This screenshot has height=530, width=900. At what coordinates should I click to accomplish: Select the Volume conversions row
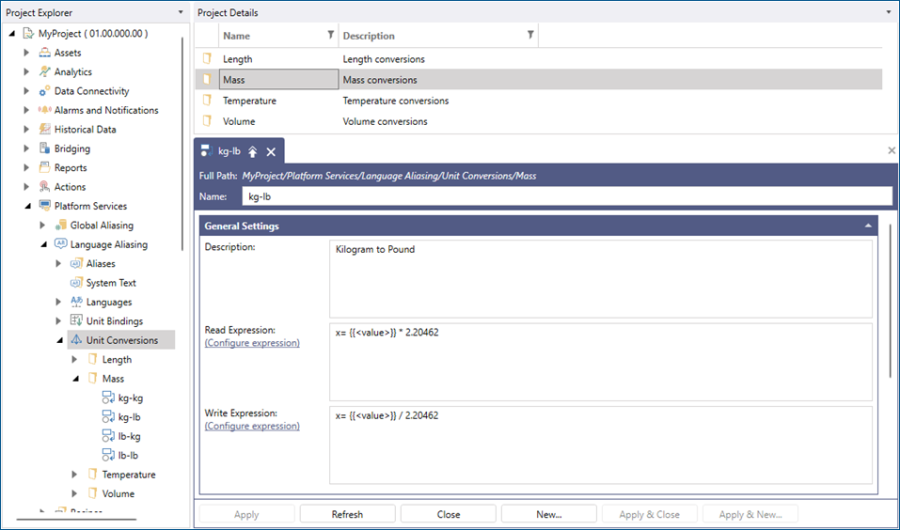click(x=538, y=121)
